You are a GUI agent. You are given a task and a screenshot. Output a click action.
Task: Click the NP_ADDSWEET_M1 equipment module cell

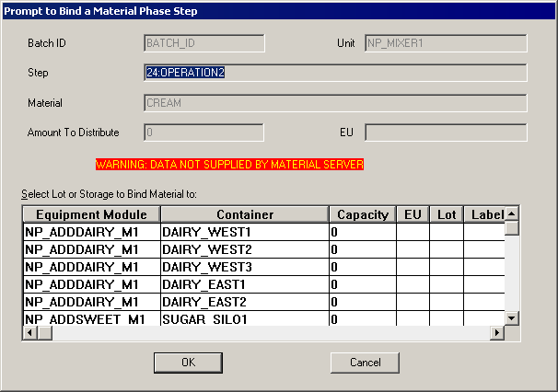[x=92, y=318]
